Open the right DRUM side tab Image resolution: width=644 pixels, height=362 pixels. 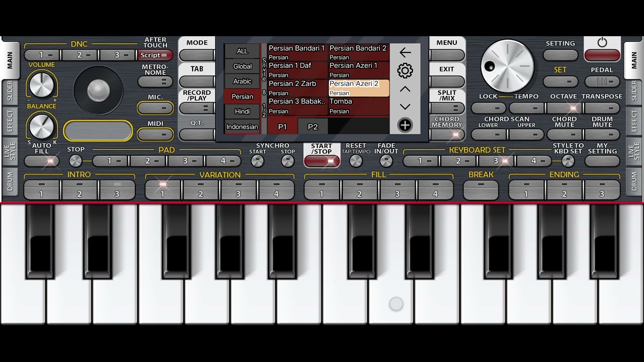[x=634, y=181]
